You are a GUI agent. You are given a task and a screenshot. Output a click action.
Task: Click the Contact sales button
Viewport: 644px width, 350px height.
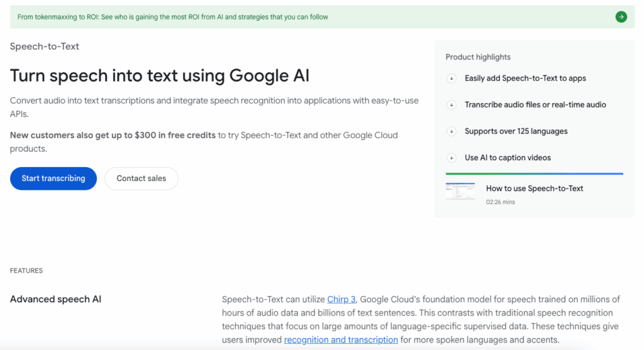142,178
